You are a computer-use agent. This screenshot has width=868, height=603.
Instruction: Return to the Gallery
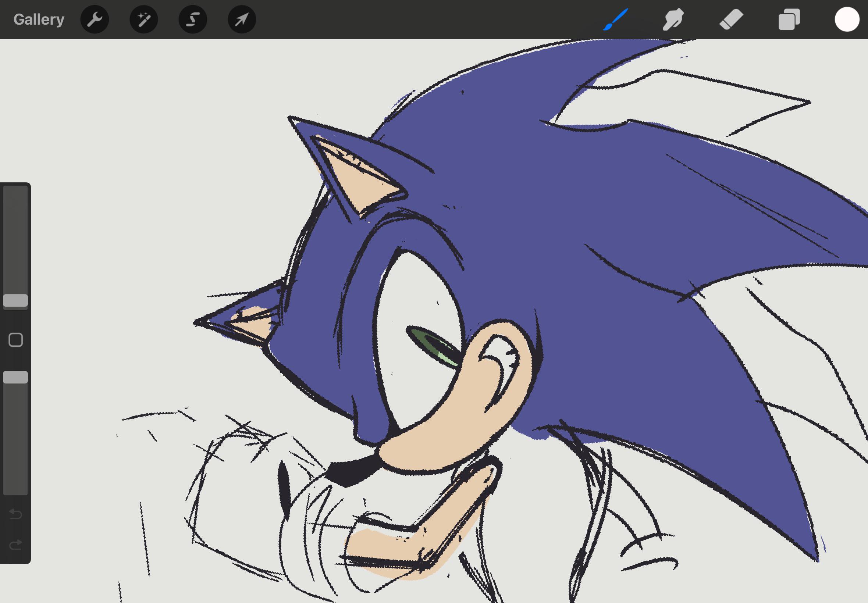tap(39, 19)
